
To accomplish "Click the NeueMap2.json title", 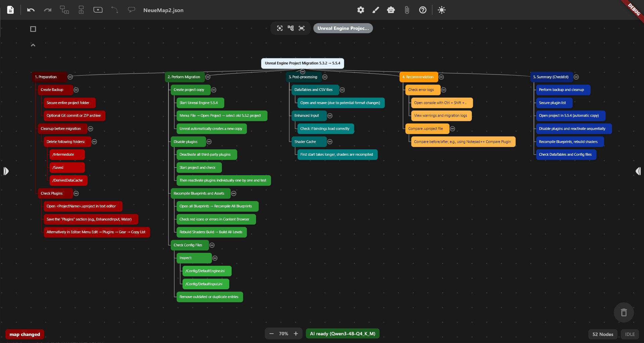I will [x=163, y=10].
